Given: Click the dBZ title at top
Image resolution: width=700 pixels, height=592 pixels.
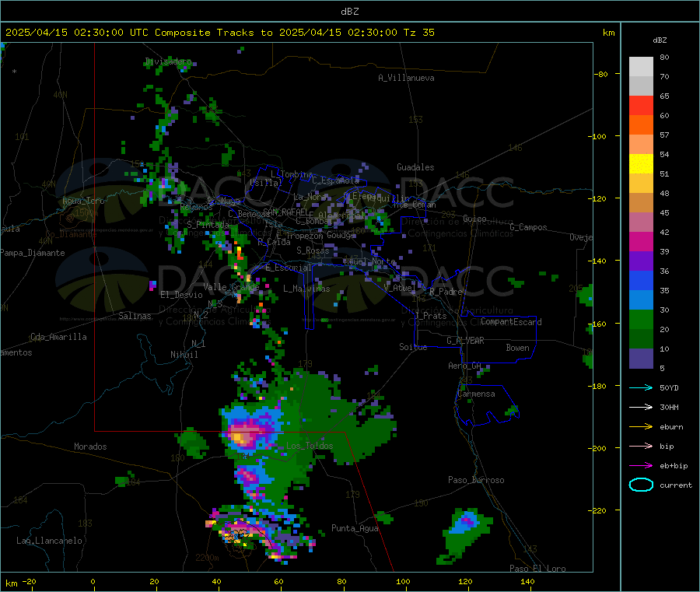Looking at the screenshot, I should coord(349,12).
